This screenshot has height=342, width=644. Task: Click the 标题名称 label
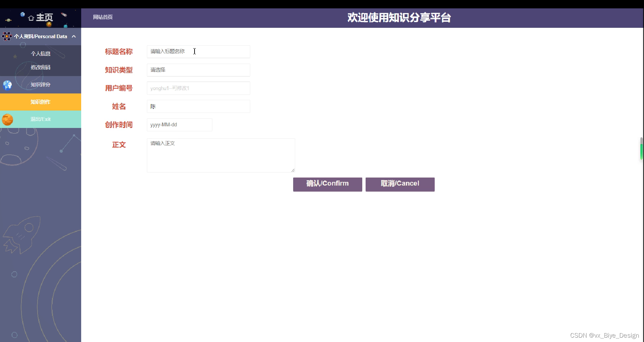coord(119,52)
